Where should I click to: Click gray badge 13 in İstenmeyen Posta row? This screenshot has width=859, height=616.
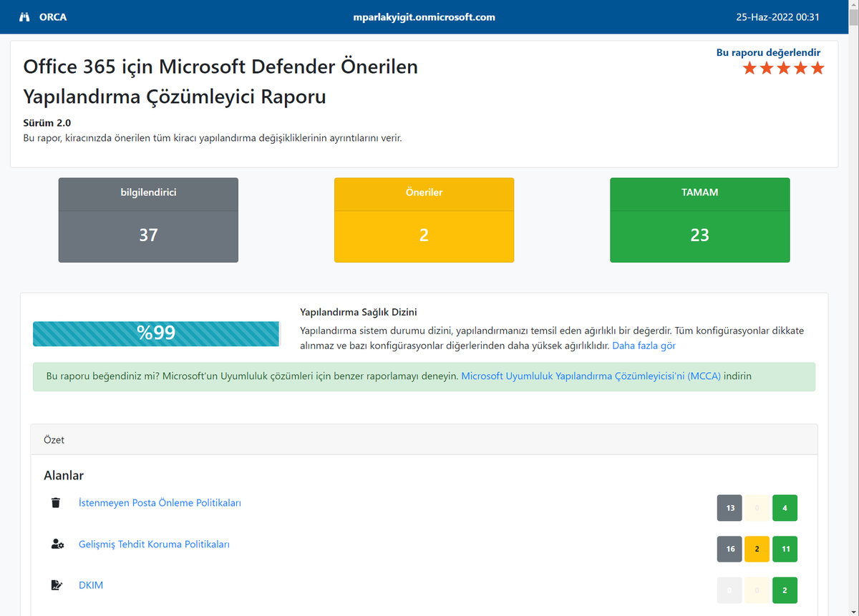[730, 508]
